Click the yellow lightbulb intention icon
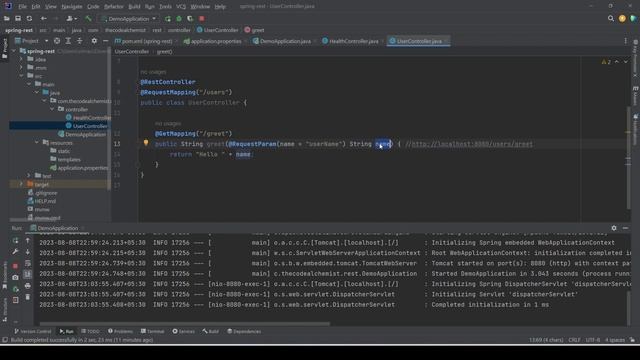 (x=146, y=143)
